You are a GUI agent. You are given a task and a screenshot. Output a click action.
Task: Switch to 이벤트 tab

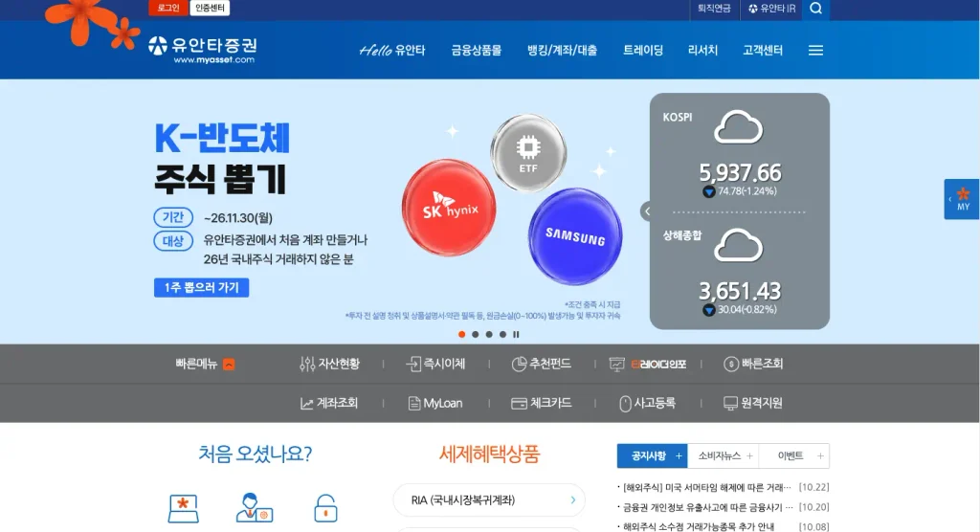(x=793, y=456)
